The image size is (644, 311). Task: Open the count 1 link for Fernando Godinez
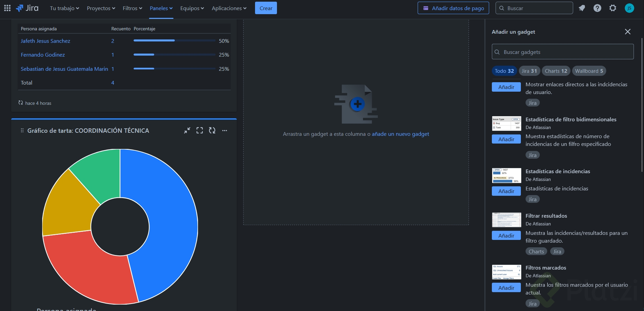[x=113, y=55]
